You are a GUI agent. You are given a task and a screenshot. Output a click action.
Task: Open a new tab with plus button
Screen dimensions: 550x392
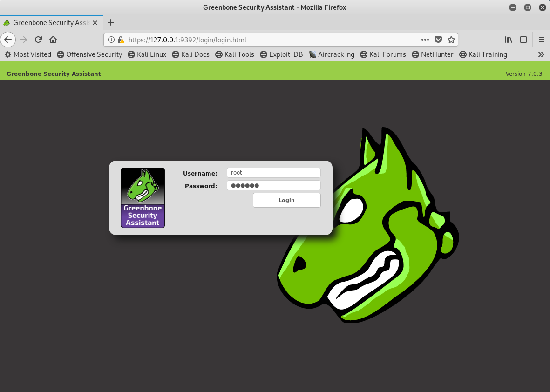click(111, 22)
